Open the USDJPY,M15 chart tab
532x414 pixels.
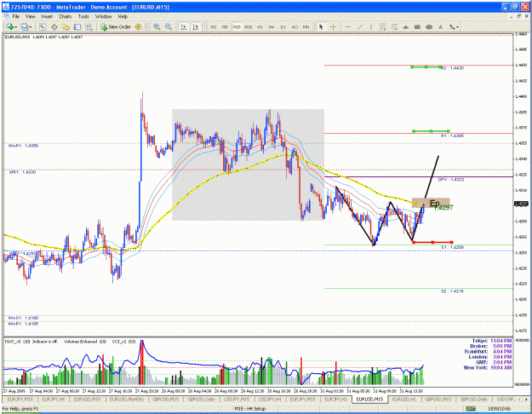pyautogui.click(x=236, y=399)
